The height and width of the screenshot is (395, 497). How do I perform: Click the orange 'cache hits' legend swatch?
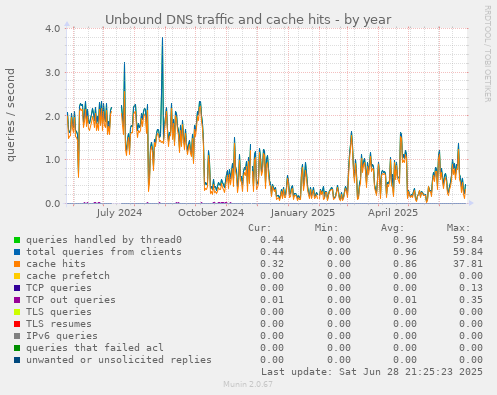tap(17, 264)
